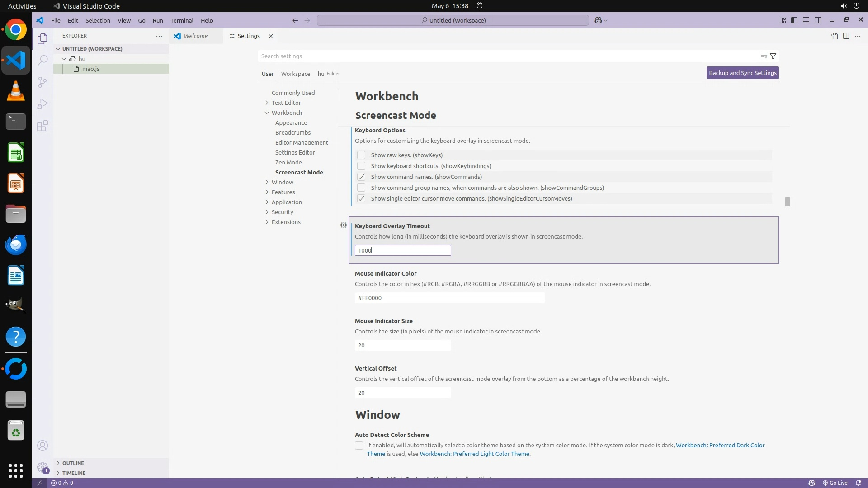Screen dimensions: 868x488
Task: Open the Search view in activity bar
Action: pos(42,60)
